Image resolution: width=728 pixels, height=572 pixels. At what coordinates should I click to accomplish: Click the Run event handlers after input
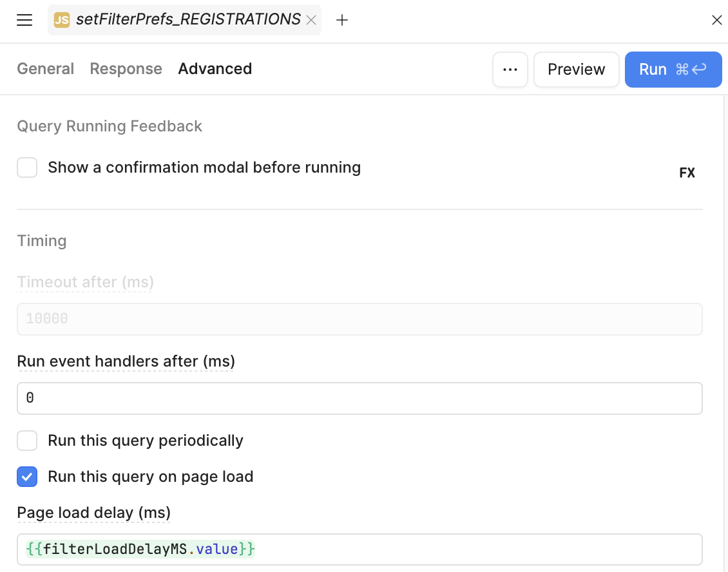[x=359, y=398]
